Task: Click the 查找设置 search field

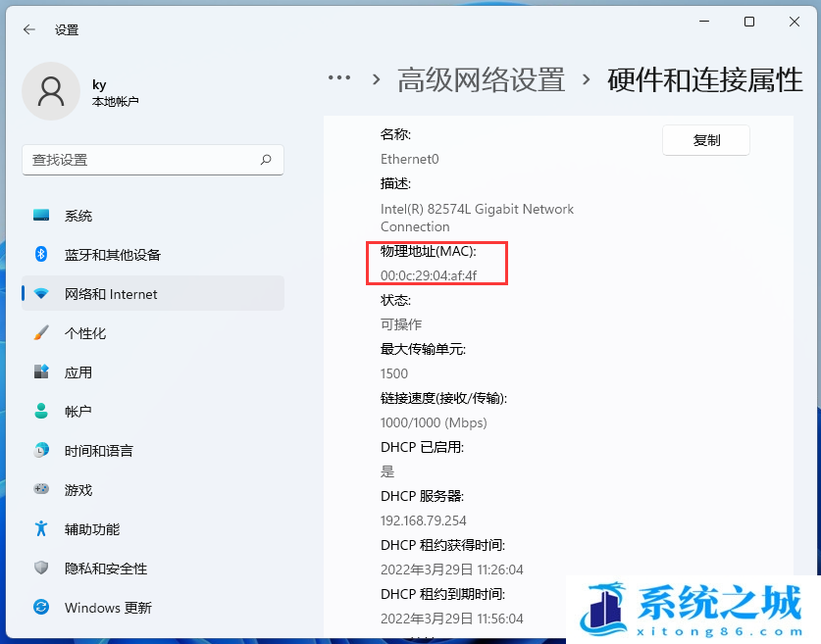Action: pos(142,160)
